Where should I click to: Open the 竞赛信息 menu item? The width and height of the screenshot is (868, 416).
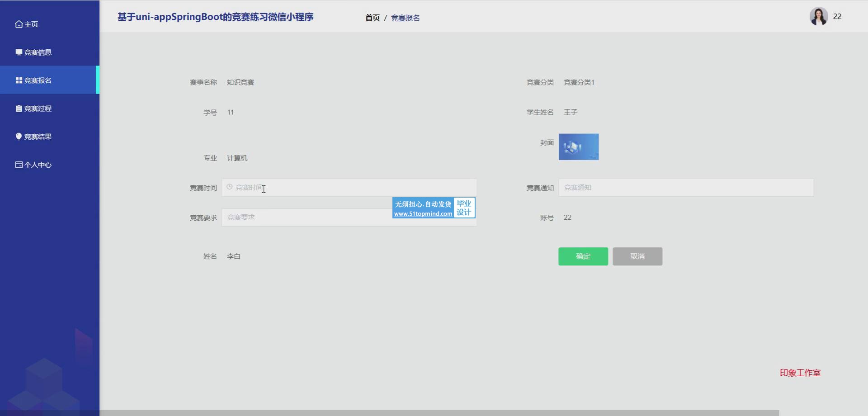pyautogui.click(x=38, y=52)
